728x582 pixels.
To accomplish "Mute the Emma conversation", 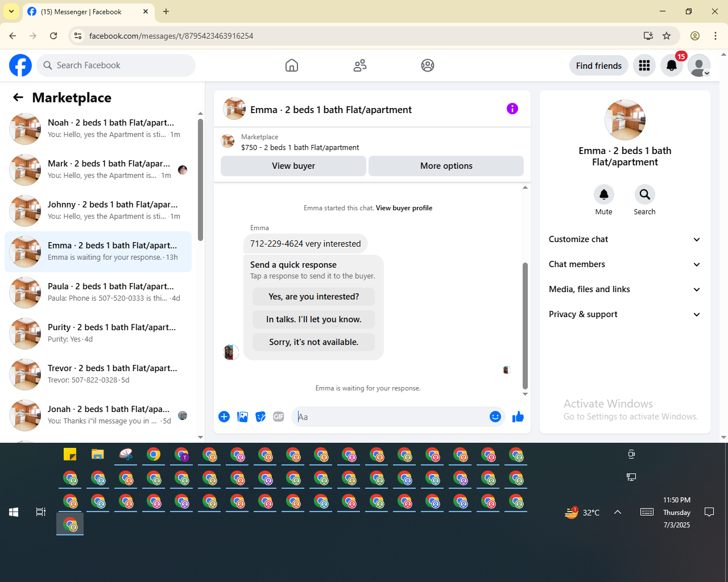I will coord(604,194).
